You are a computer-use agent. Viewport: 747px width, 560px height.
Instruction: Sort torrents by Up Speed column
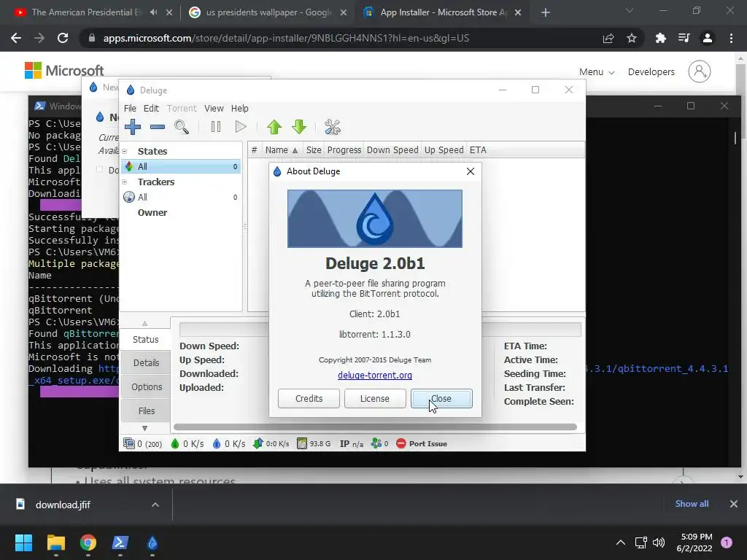click(x=444, y=150)
